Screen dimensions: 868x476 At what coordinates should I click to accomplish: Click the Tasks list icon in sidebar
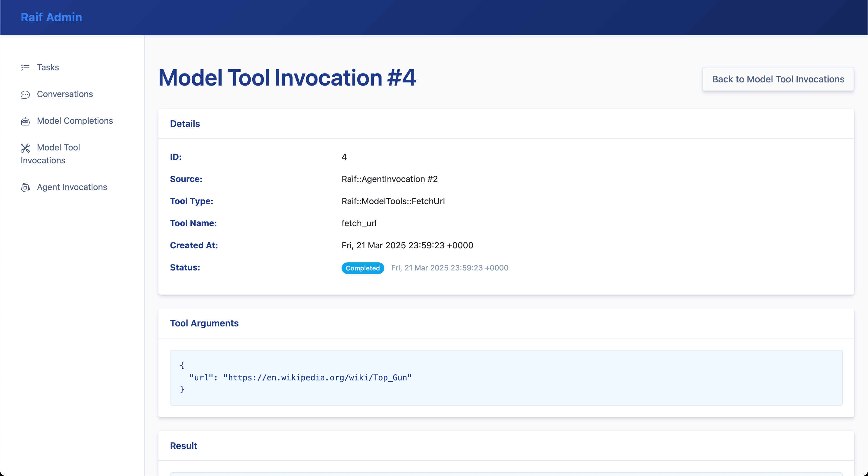click(x=25, y=68)
